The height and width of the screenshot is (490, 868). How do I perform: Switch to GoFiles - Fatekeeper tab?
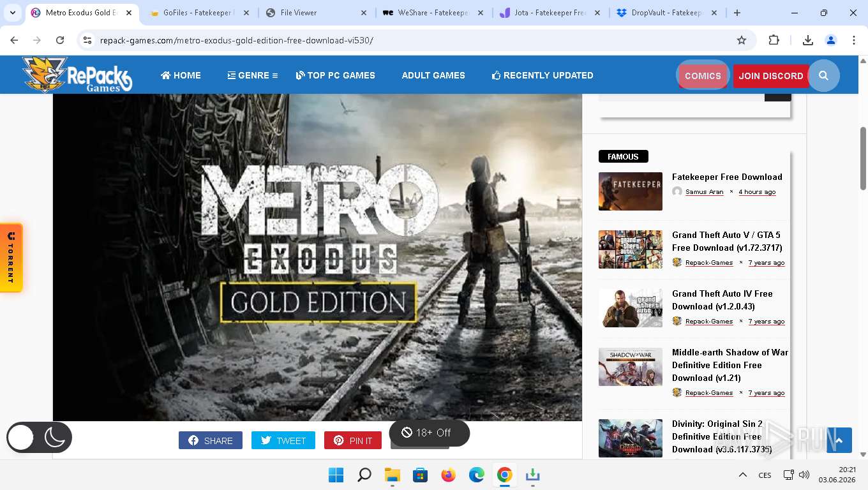click(198, 13)
